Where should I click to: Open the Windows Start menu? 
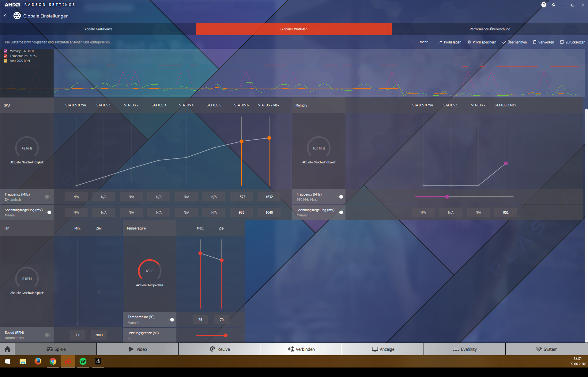(7, 361)
